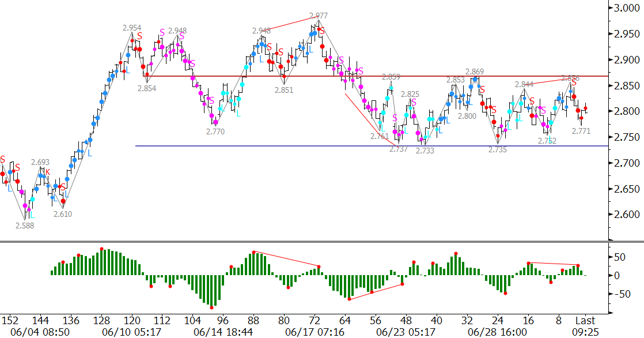Click the 2.869 swing high label

[475, 72]
